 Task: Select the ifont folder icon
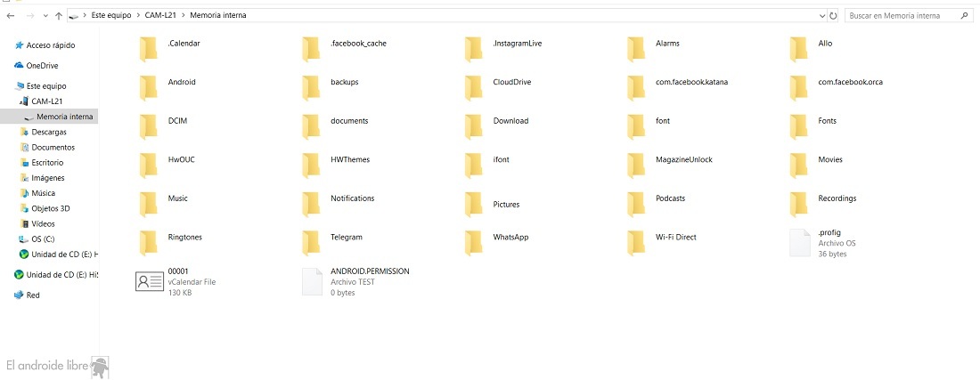[474, 166]
